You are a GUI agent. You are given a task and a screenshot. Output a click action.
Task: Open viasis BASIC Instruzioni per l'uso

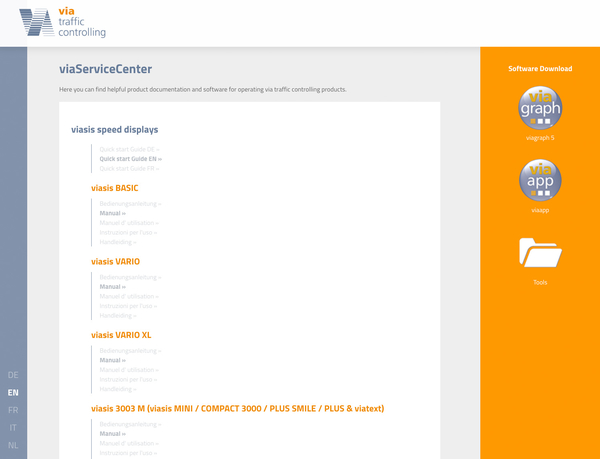(128, 232)
